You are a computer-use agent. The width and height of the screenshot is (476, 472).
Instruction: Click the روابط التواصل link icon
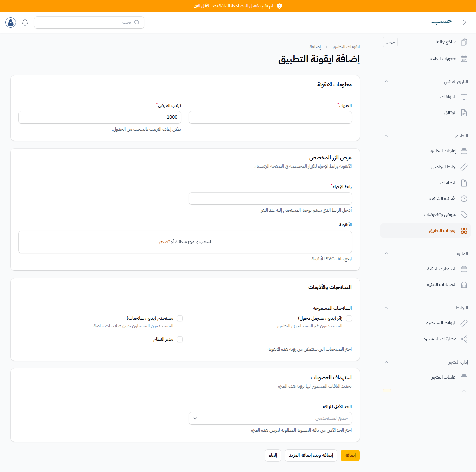point(464,167)
